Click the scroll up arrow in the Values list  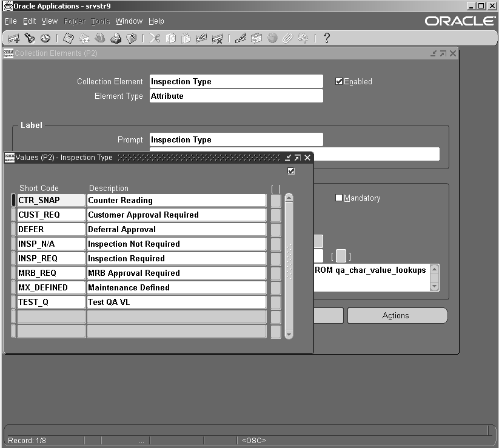(289, 198)
